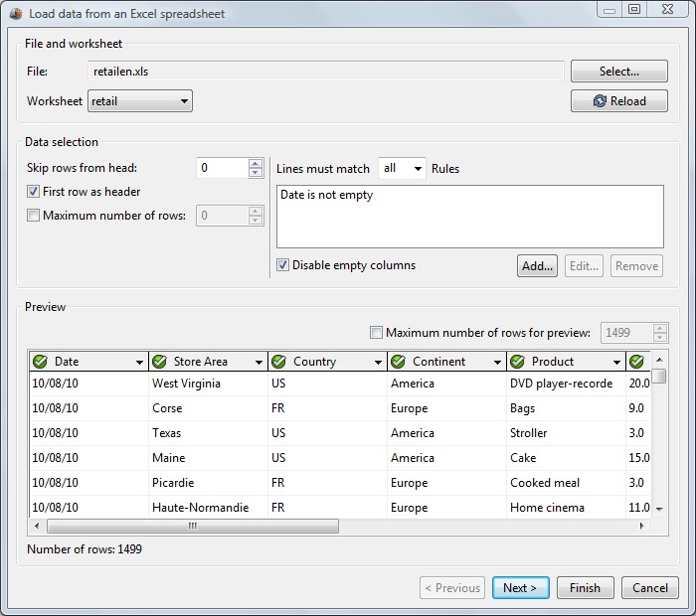Click the Number of rows: 1499 status text
Image resolution: width=696 pixels, height=616 pixels.
[x=85, y=549]
